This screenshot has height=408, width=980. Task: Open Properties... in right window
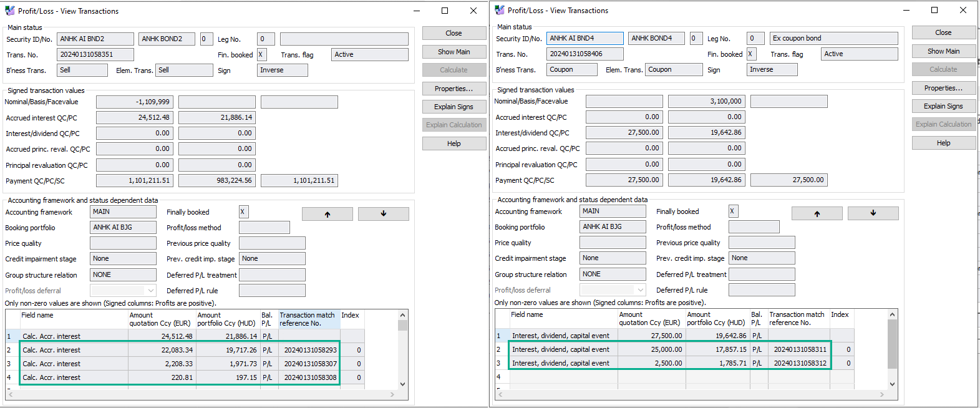[944, 88]
